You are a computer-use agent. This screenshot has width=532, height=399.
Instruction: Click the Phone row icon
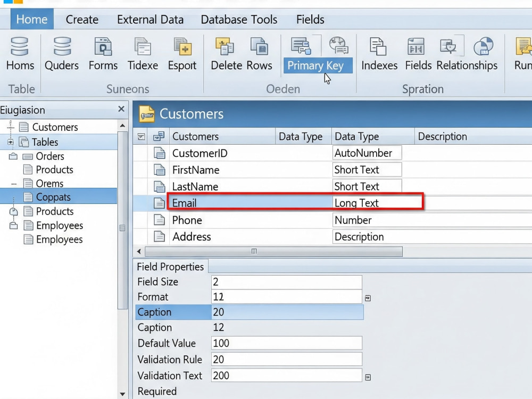pyautogui.click(x=159, y=220)
